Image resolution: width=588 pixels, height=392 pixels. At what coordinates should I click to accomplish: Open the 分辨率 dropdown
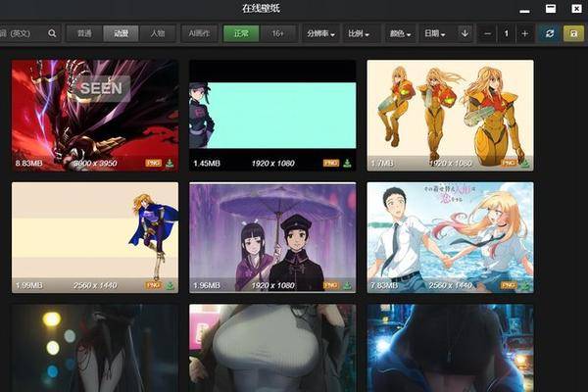[321, 33]
